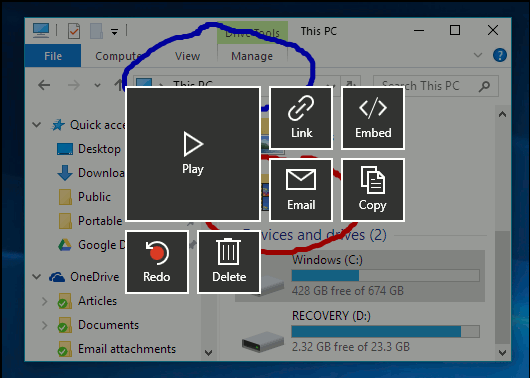
Task: Click the Devices and drives group header
Action: 315,235
